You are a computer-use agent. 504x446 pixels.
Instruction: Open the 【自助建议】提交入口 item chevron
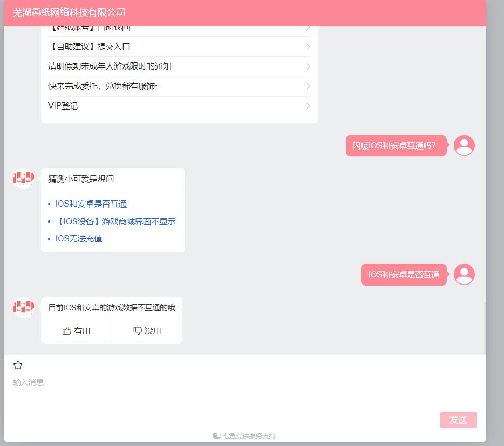click(309, 46)
